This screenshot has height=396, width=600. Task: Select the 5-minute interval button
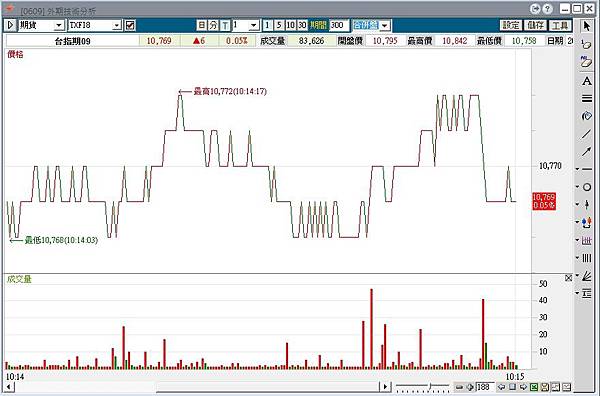click(279, 25)
